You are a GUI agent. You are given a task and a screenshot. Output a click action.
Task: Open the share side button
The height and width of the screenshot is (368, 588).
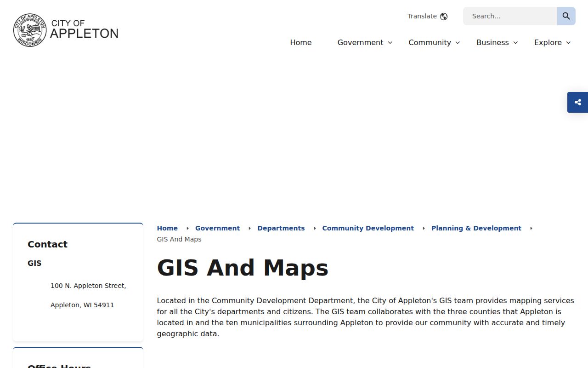pyautogui.click(x=578, y=102)
